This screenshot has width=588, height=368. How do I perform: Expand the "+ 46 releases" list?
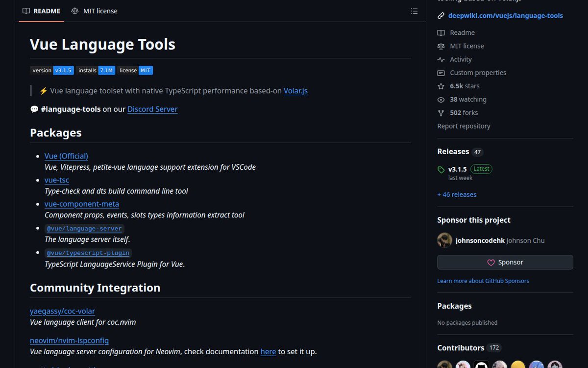point(457,194)
